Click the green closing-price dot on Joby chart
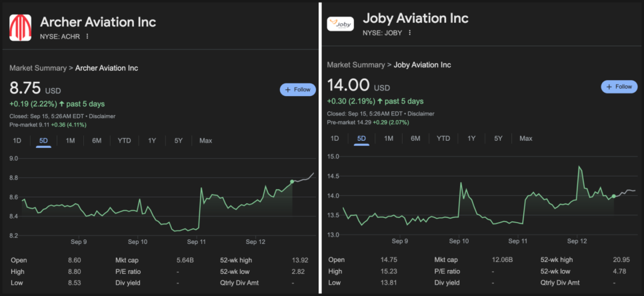This screenshot has width=644, height=296. tap(613, 196)
